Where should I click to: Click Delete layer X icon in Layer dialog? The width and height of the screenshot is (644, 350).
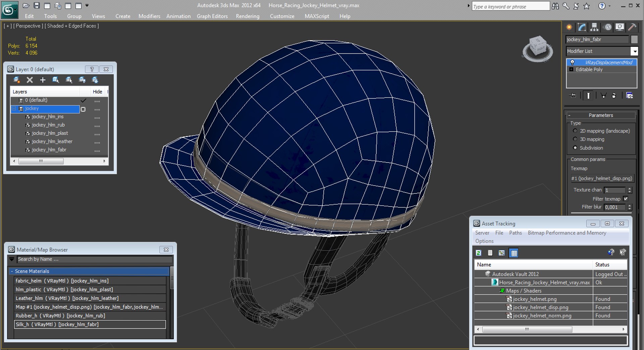30,80
